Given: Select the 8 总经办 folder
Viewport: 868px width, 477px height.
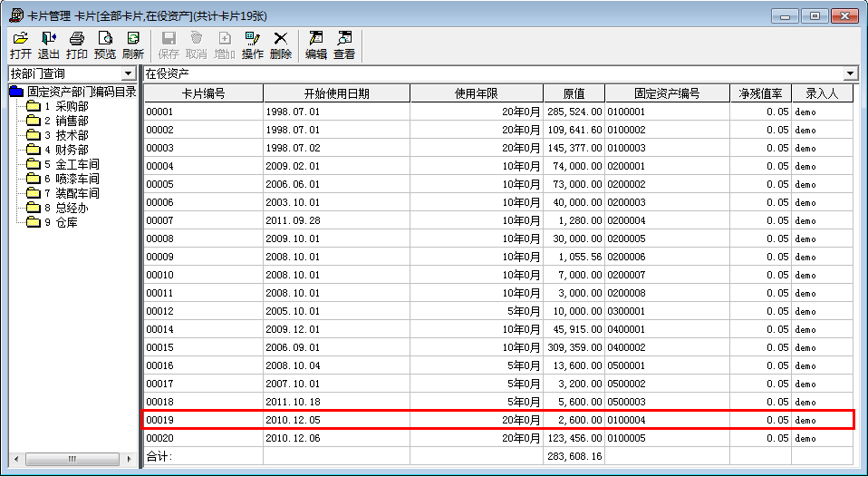Looking at the screenshot, I should pos(58,208).
